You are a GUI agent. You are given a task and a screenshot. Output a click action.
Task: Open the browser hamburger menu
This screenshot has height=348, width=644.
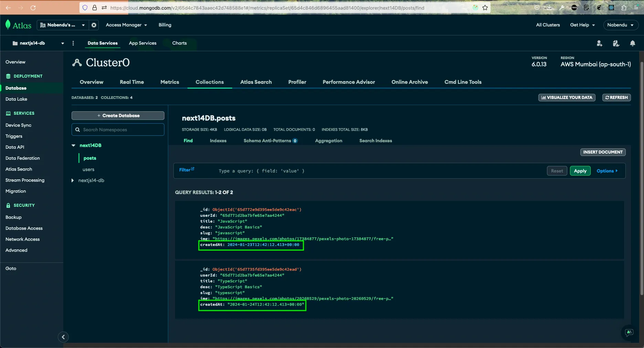click(636, 8)
